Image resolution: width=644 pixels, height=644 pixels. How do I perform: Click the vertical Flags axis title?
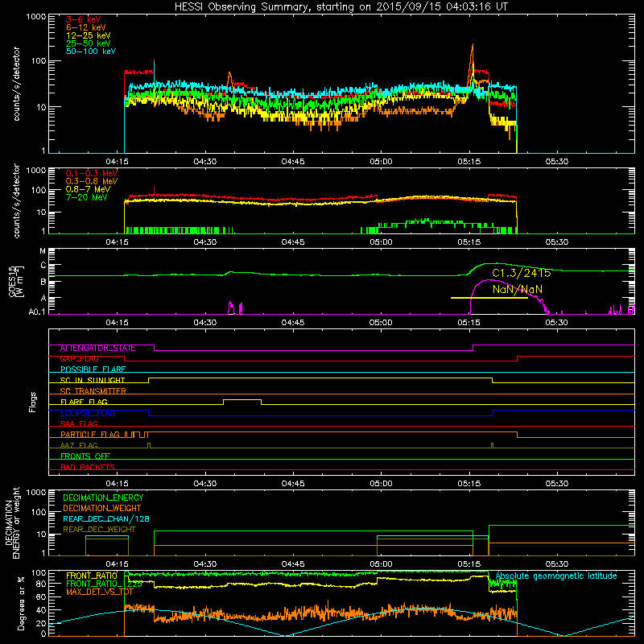[x=33, y=402]
